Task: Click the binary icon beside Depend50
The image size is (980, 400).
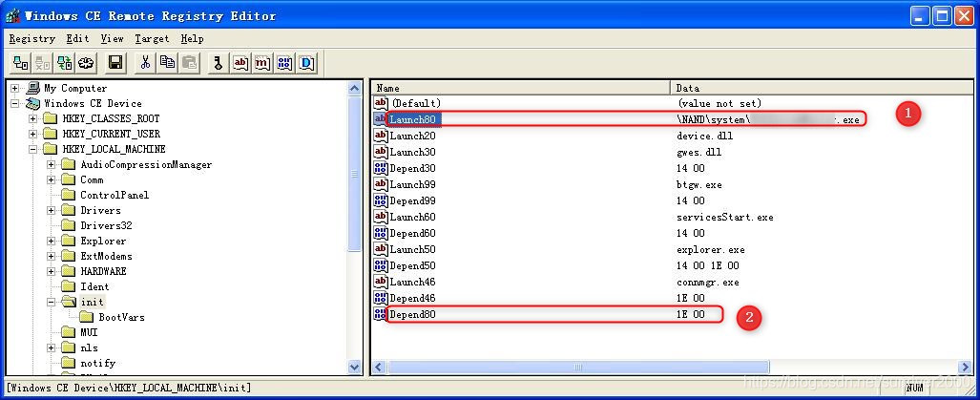Action: [380, 265]
